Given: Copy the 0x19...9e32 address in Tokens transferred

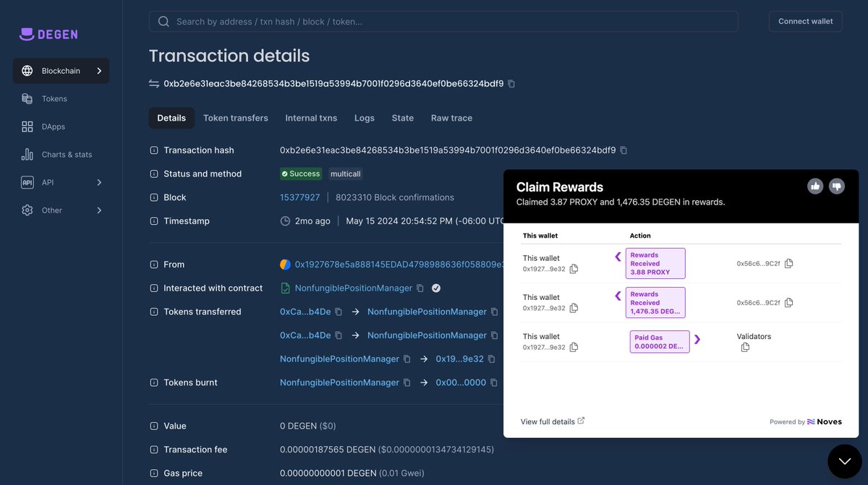Looking at the screenshot, I should pyautogui.click(x=491, y=359).
